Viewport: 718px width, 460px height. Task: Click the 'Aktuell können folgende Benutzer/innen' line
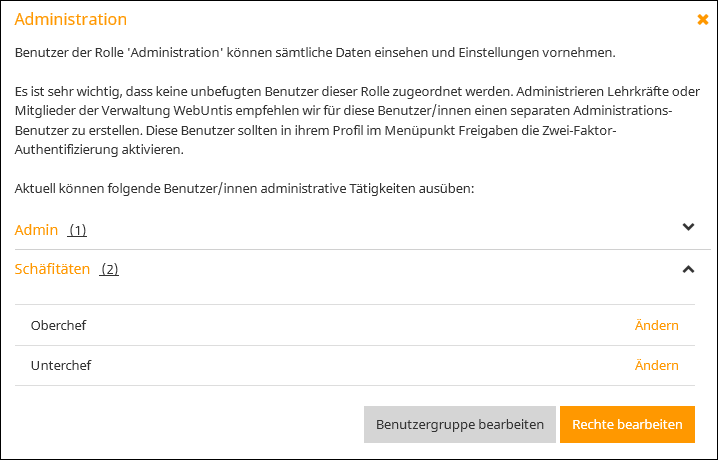point(244,189)
